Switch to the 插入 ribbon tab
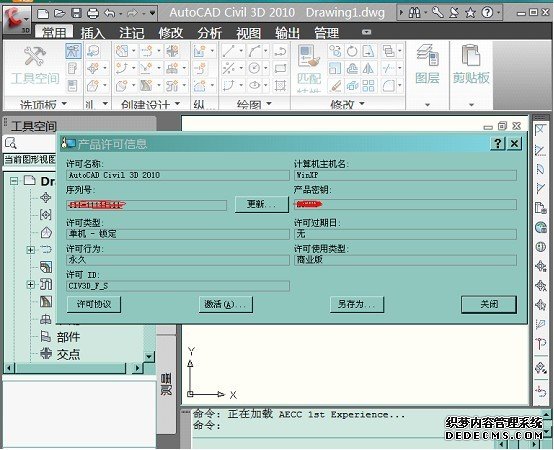 coord(93,33)
